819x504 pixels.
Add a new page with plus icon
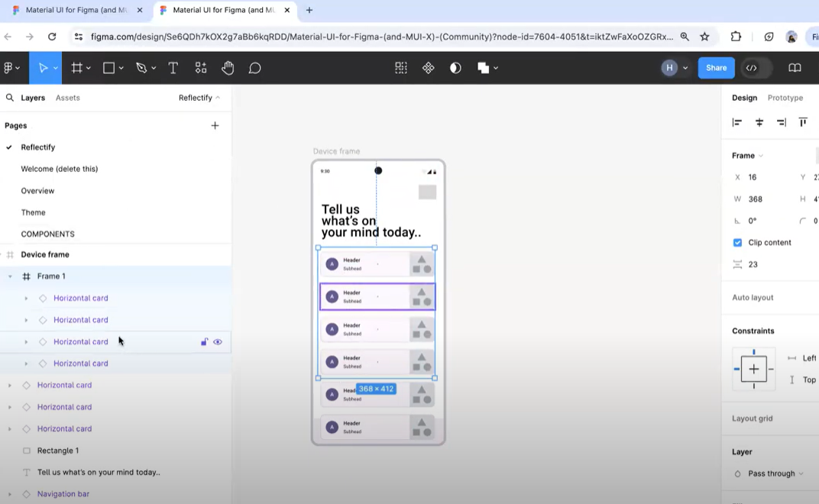point(215,125)
